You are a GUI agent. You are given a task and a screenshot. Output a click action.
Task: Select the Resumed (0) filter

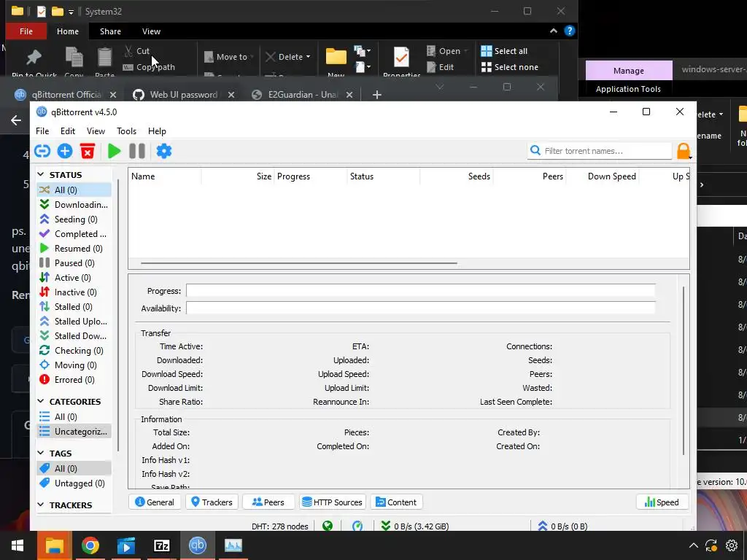[x=74, y=249]
